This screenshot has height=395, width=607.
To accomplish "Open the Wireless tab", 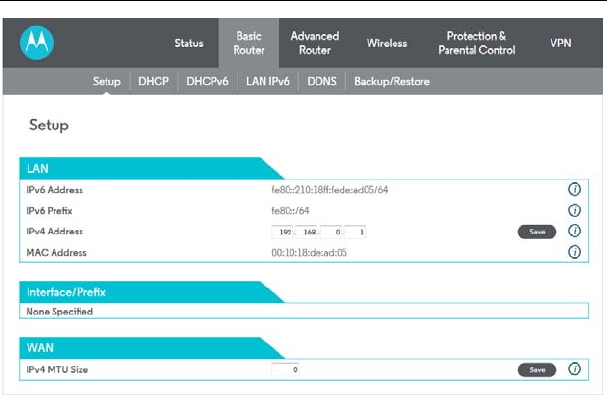I will coord(387,43).
